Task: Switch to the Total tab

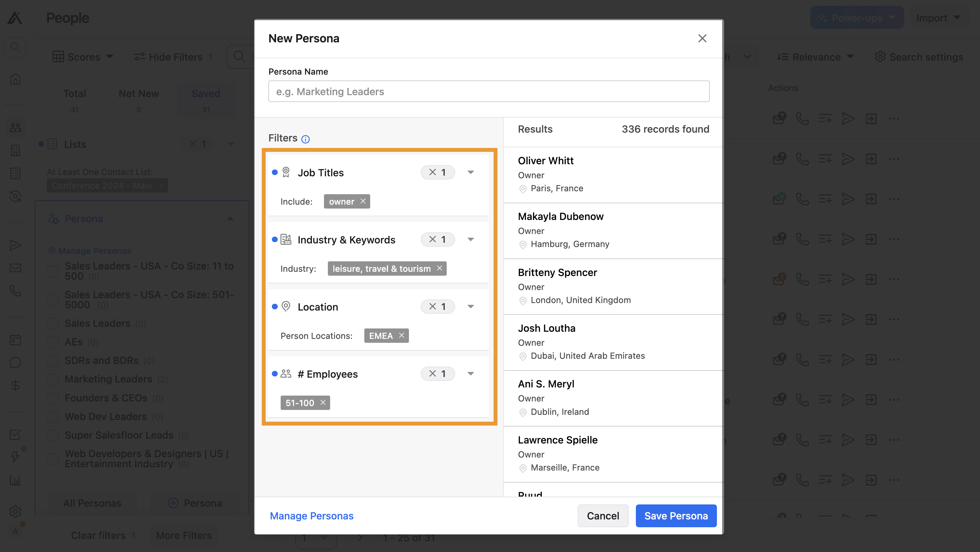Action: [x=75, y=100]
